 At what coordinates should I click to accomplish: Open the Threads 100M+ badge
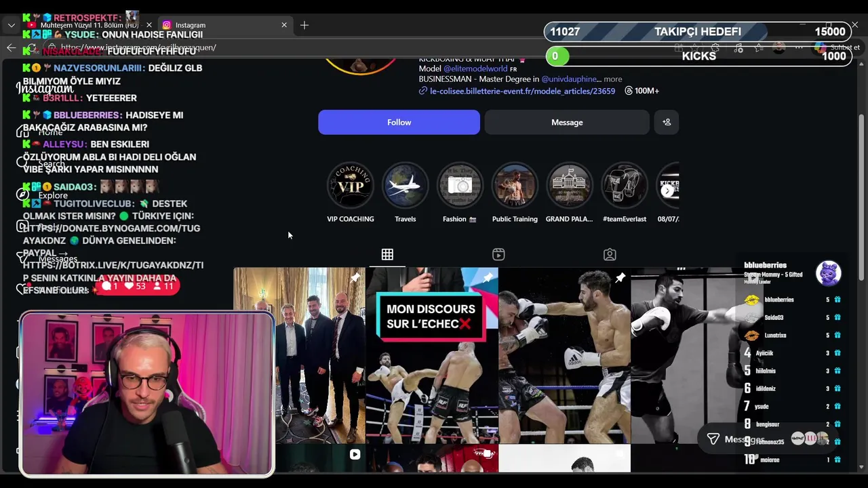642,91
